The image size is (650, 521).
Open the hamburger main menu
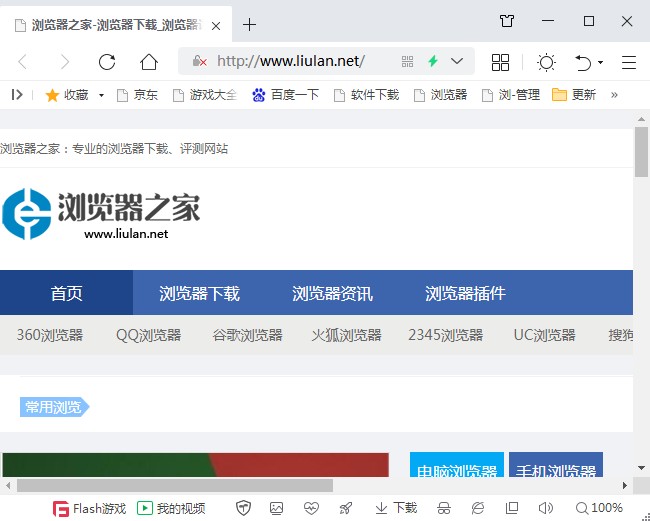[x=629, y=63]
